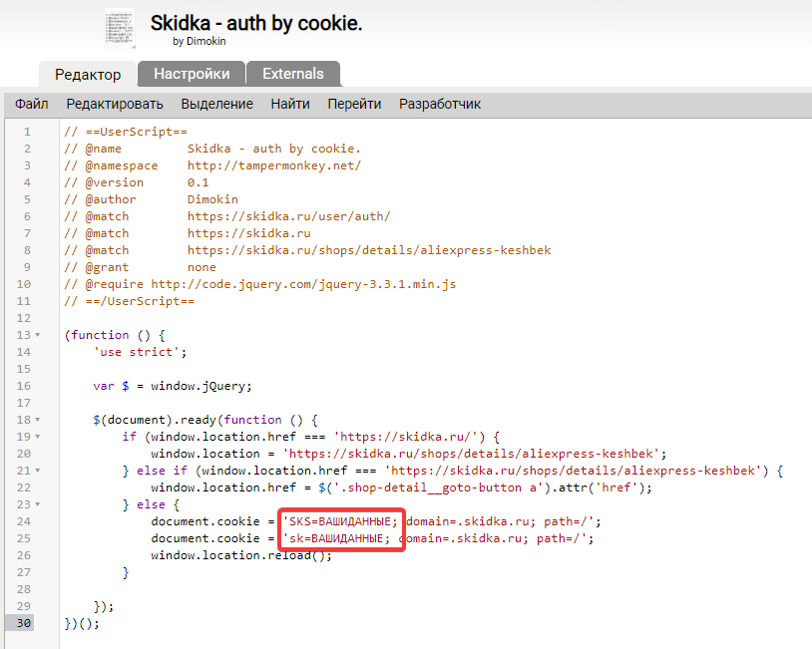The image size is (812, 649).
Task: Click the aliexpress-keshbek match URL on line 8
Action: click(369, 250)
